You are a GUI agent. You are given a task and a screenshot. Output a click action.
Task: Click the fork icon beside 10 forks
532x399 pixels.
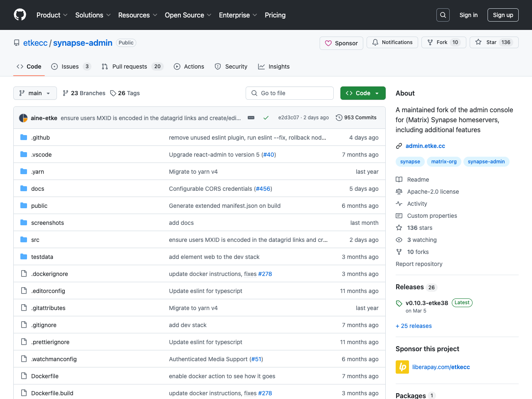pos(399,252)
